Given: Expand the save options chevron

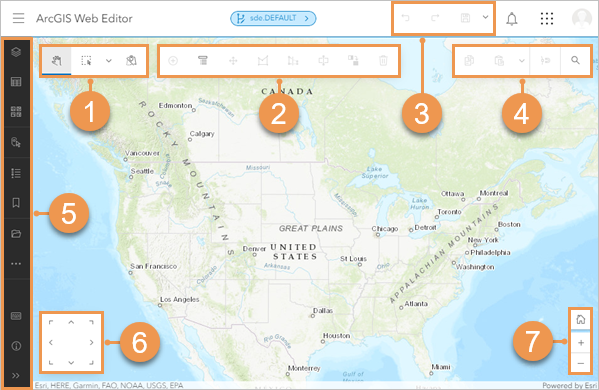Looking at the screenshot, I should point(485,17).
